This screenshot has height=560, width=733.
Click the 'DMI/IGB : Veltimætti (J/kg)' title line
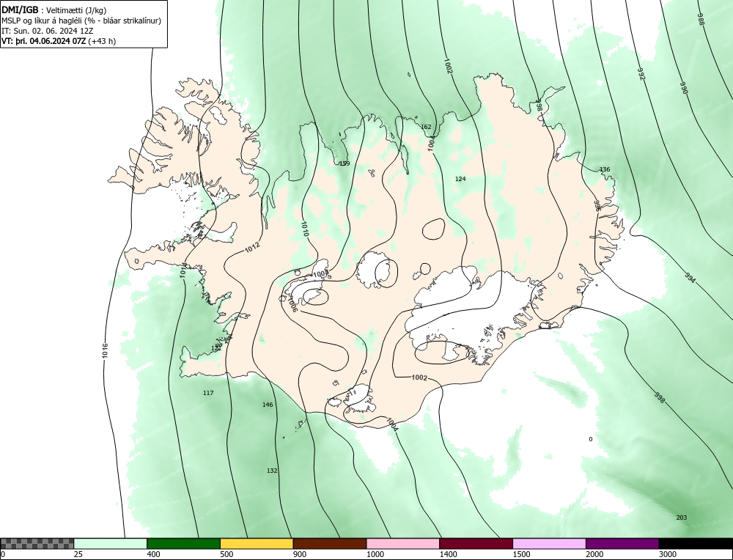click(x=54, y=10)
